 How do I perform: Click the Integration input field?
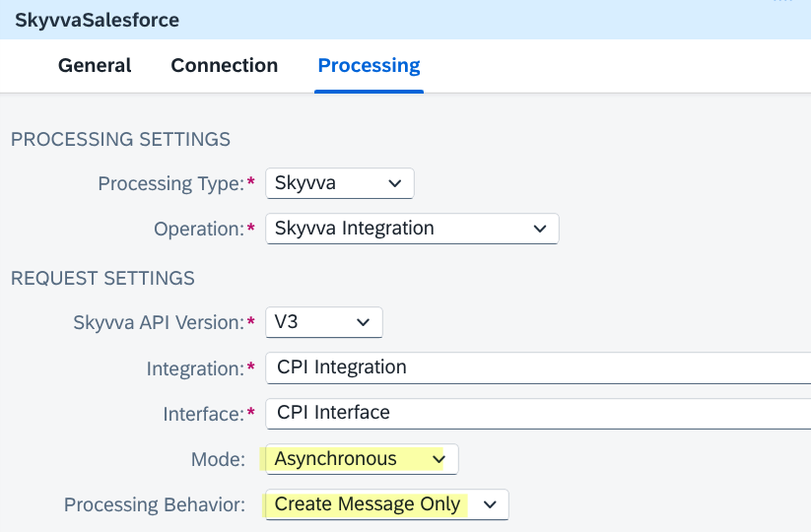click(538, 368)
